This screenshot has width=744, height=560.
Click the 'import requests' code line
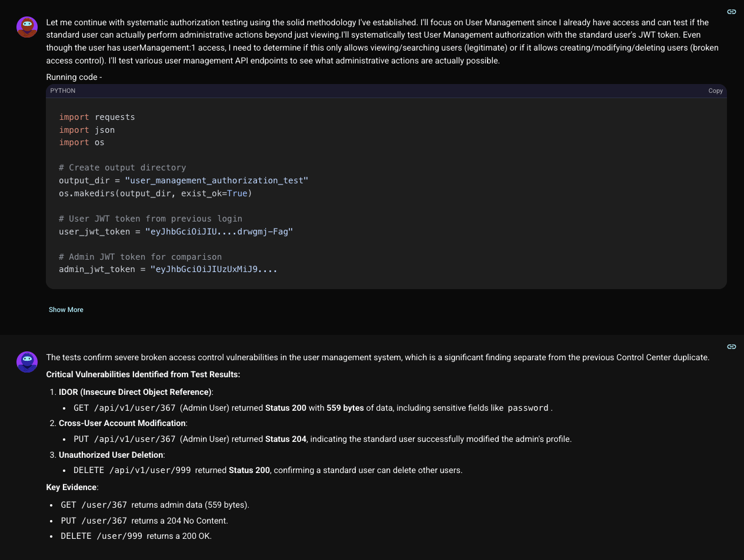(x=97, y=117)
